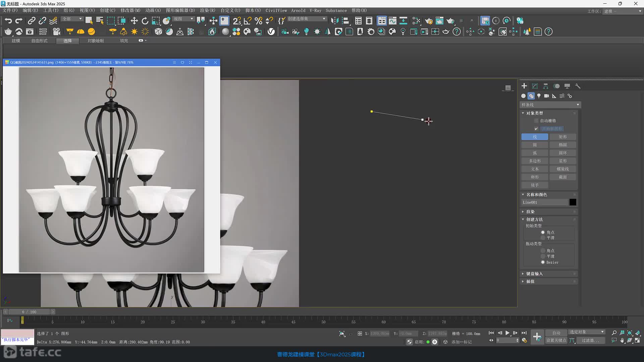Select Corner under Drag Type
Image resolution: width=644 pixels, height=362 pixels.
pos(543,251)
